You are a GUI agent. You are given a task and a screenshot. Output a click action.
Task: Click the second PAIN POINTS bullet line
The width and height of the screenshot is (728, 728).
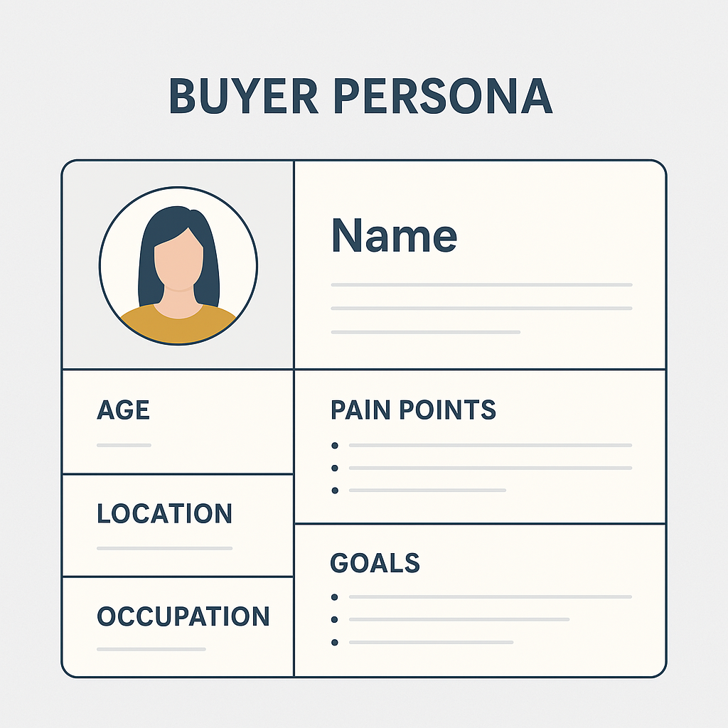[491, 468]
